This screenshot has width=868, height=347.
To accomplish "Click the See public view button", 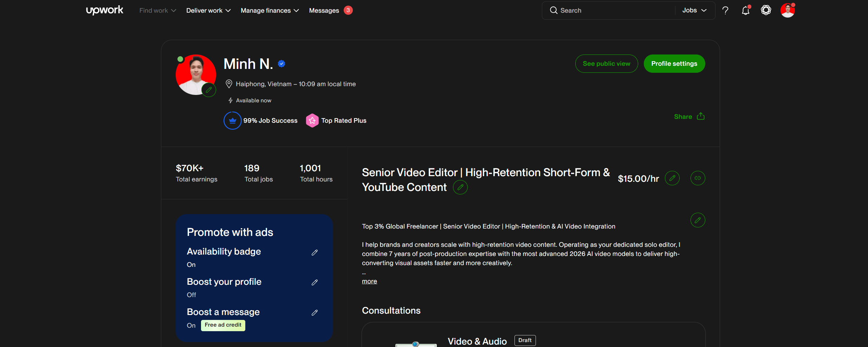I will (x=607, y=64).
